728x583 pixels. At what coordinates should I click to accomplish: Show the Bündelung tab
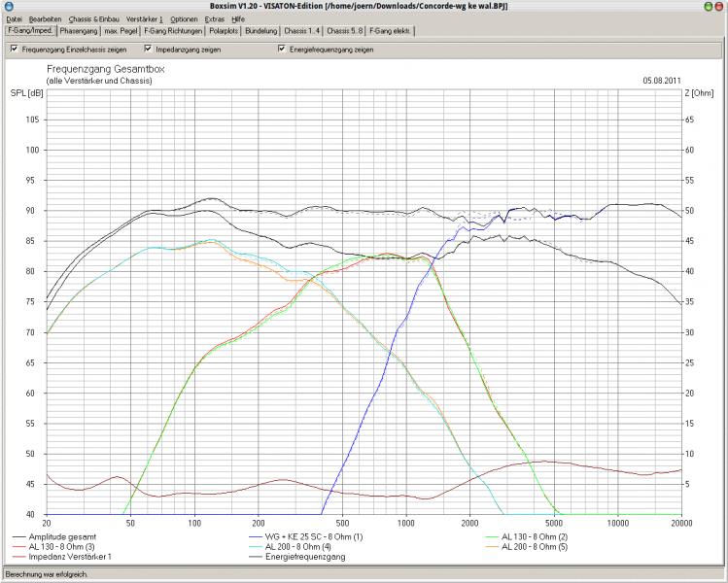[x=260, y=31]
